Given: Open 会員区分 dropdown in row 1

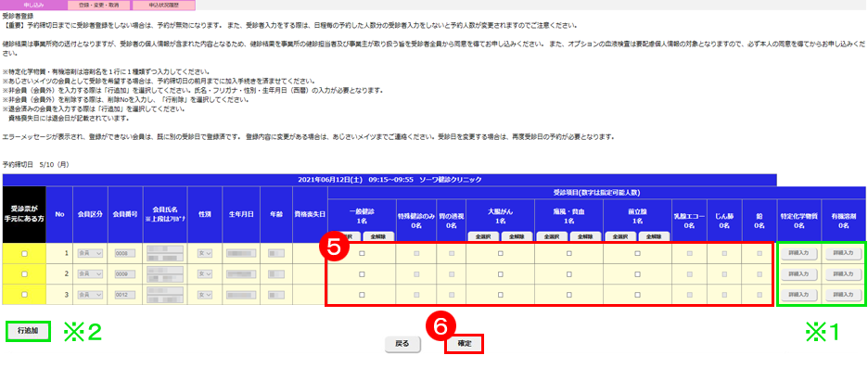Looking at the screenshot, I should [90, 253].
